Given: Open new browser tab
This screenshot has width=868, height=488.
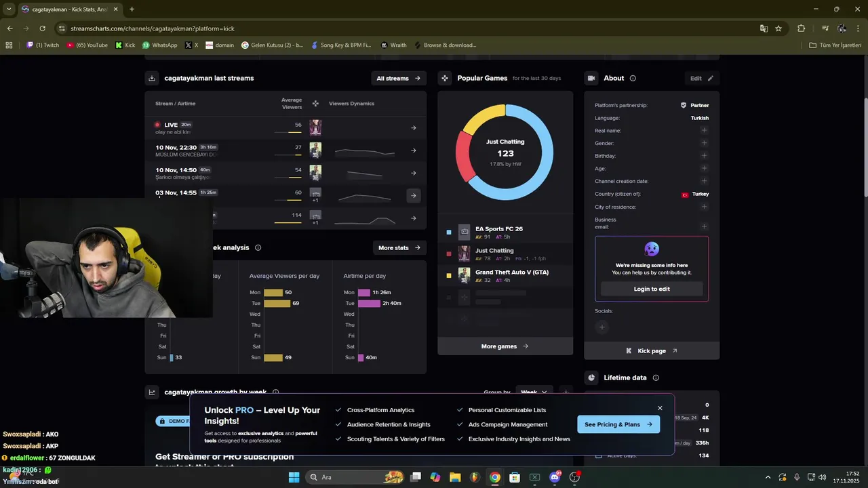Looking at the screenshot, I should tap(132, 9).
